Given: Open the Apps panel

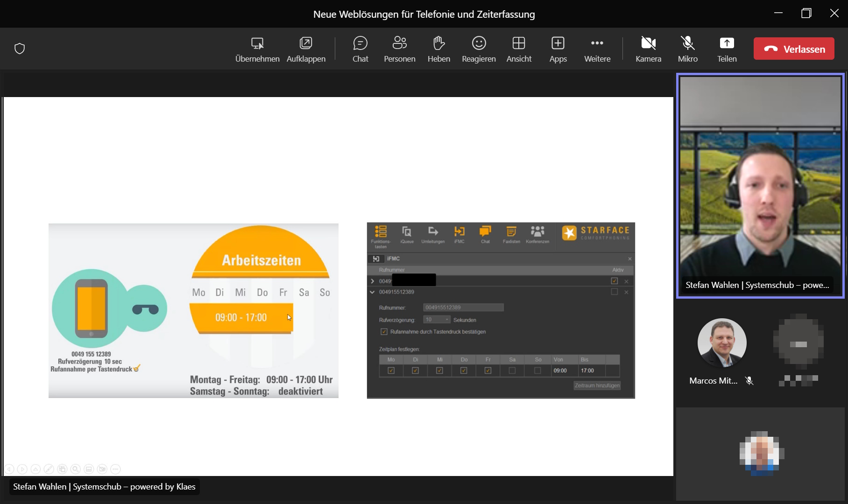Looking at the screenshot, I should pyautogui.click(x=558, y=49).
